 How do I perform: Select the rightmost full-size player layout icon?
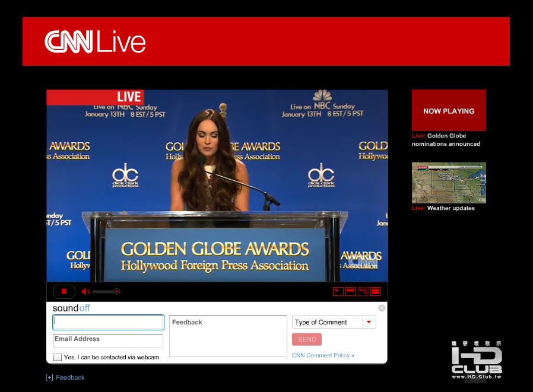coord(376,291)
